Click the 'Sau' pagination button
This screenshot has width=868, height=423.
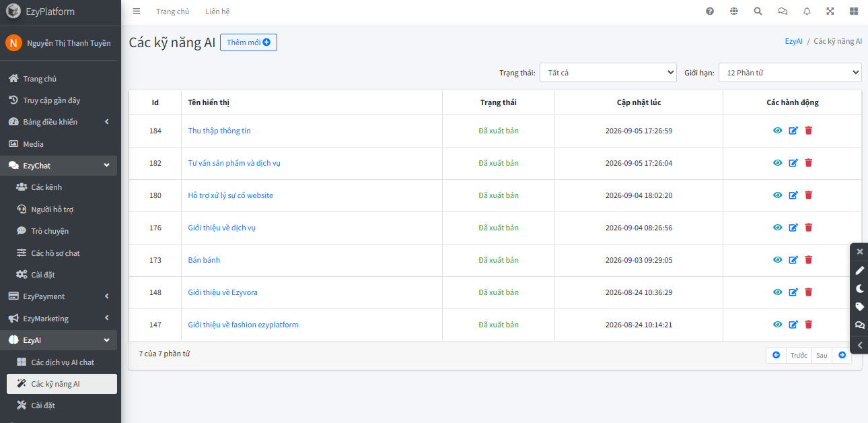822,355
